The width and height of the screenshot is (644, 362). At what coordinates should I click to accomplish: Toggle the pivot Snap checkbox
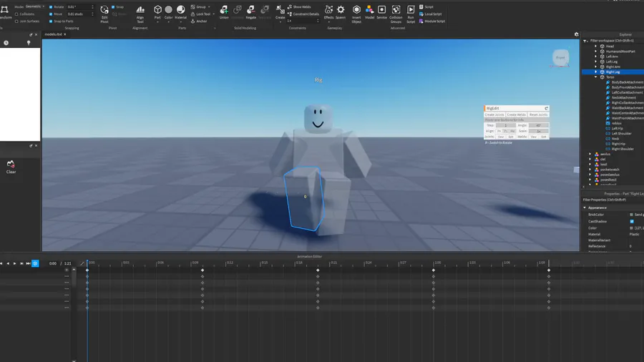point(113,7)
